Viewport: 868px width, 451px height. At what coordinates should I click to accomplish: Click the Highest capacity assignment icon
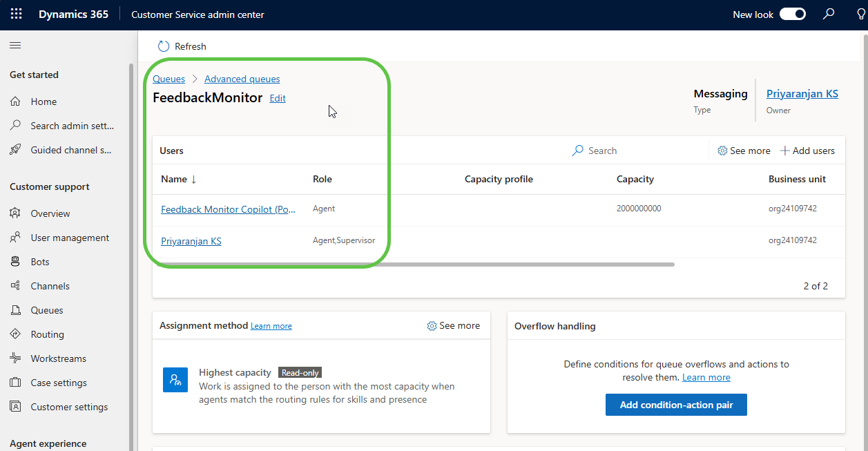(x=175, y=380)
